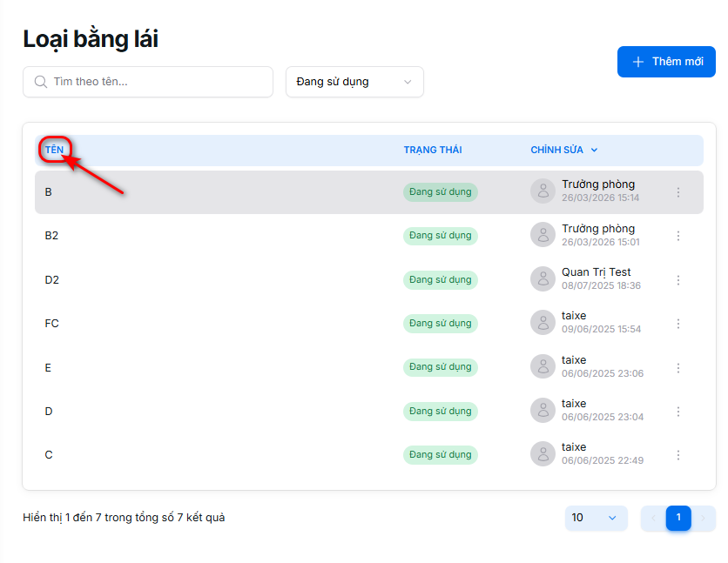
Task: Open the three-dot menu for row B
Action: [x=678, y=192]
